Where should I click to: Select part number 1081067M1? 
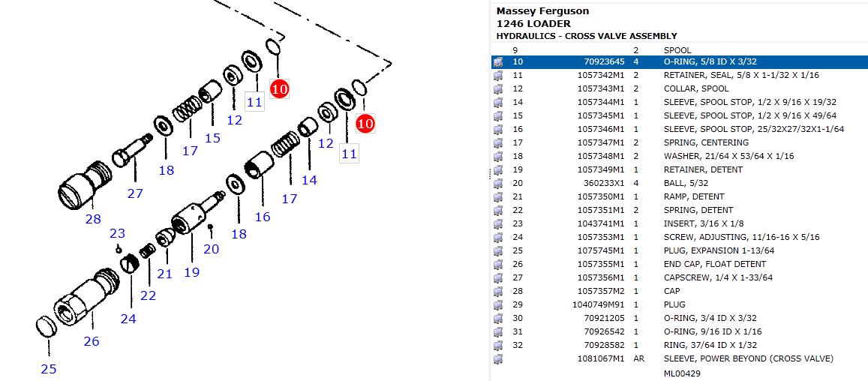coord(601,358)
